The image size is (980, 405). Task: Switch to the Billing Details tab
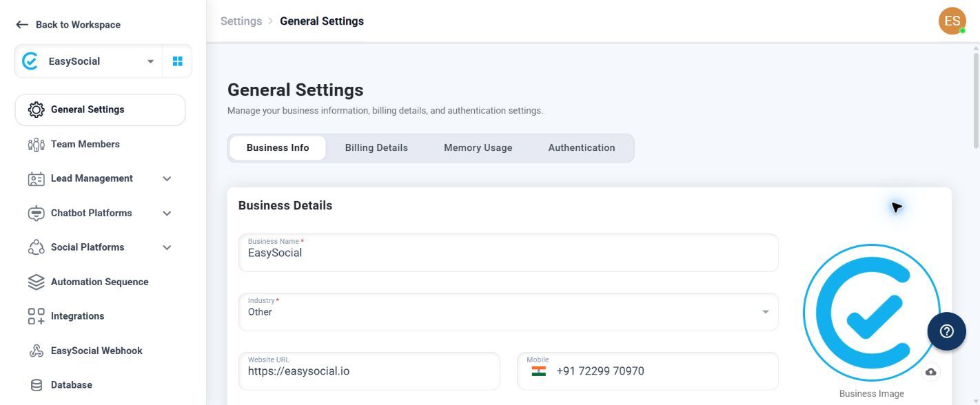click(x=376, y=147)
